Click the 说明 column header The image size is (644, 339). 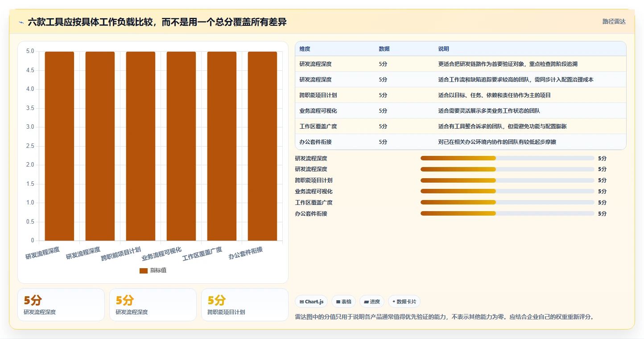coord(444,49)
